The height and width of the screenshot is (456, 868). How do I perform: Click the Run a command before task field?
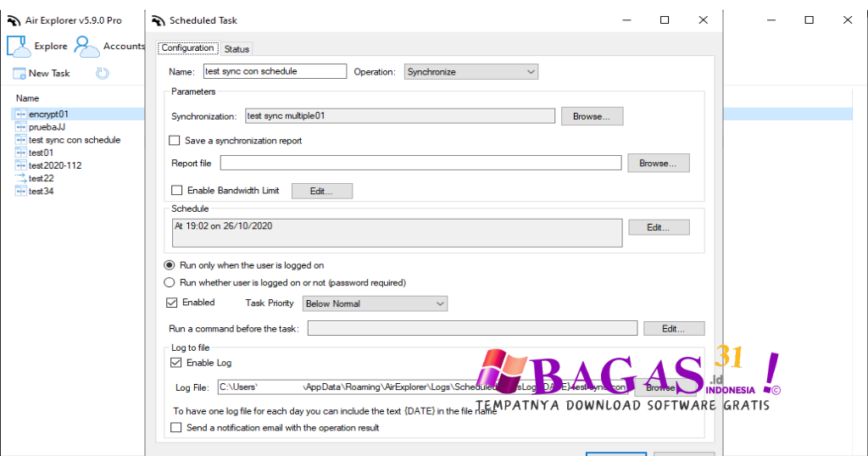[472, 328]
